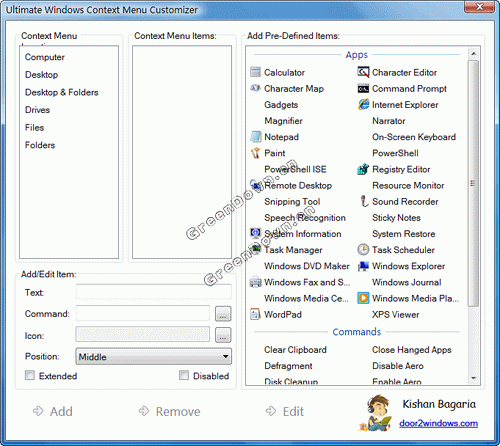Screen dimensions: 500x446
Task: Click the scroll up arrow of predefined items
Action: (473, 53)
